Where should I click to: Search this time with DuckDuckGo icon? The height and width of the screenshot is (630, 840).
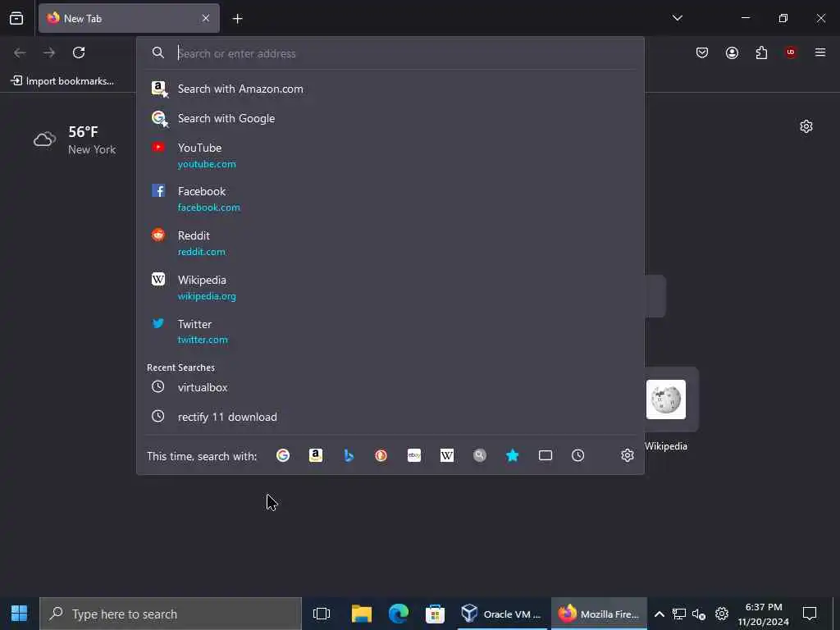(x=381, y=455)
